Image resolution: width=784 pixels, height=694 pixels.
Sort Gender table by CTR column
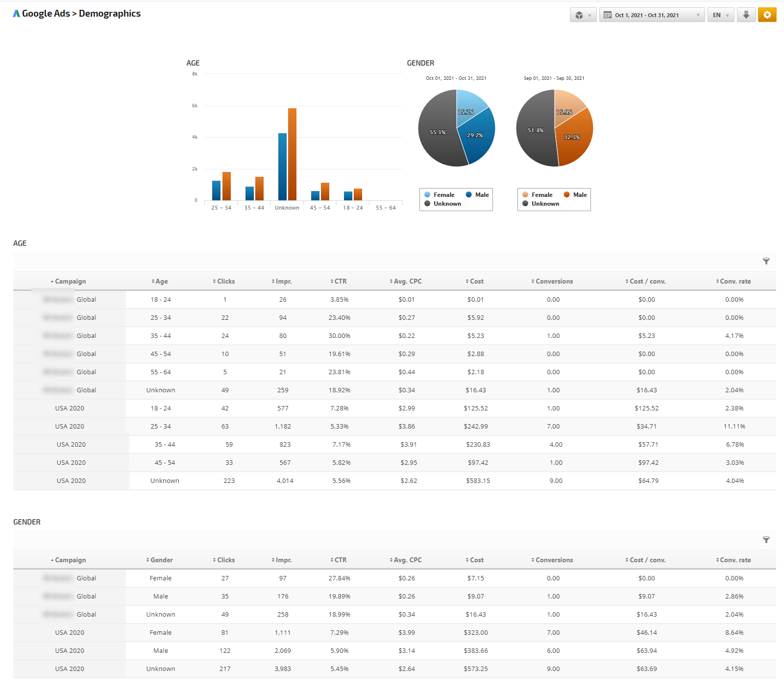pos(340,560)
